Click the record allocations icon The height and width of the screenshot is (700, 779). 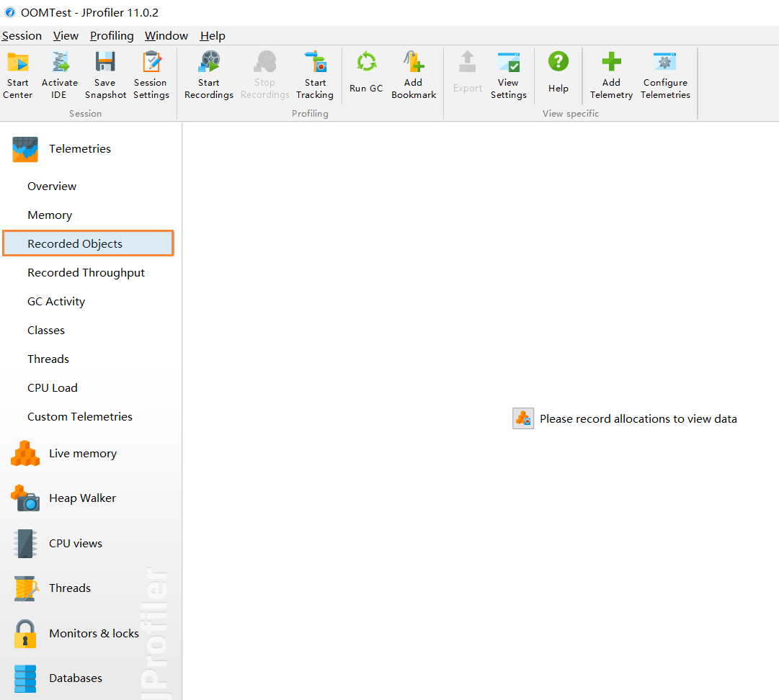[x=523, y=418]
